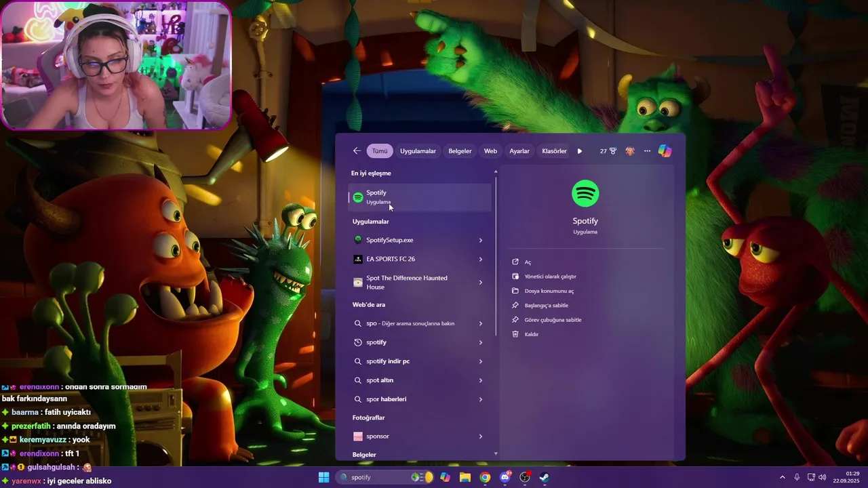Click the streamer webcam overlay

click(115, 65)
